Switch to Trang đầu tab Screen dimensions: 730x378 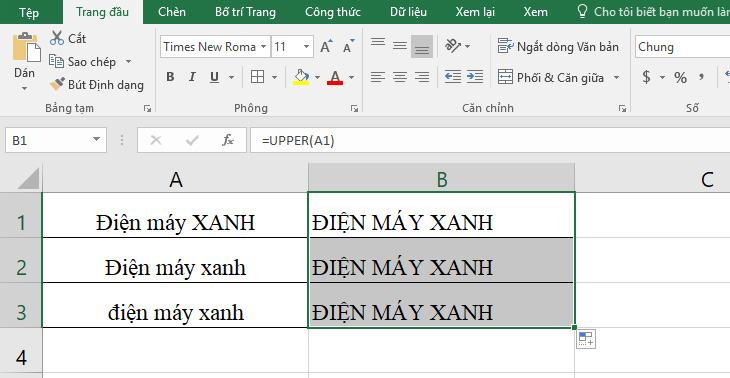pyautogui.click(x=102, y=12)
